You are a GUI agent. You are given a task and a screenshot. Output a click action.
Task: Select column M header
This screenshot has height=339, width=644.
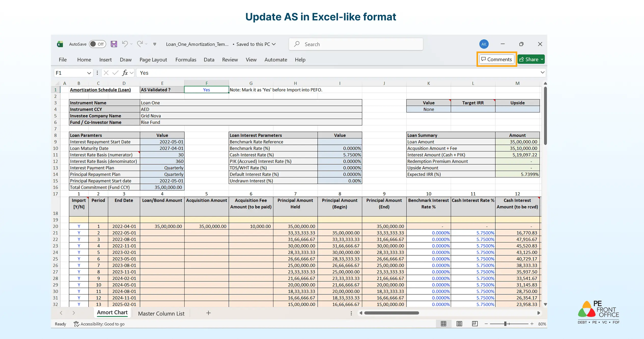click(517, 83)
